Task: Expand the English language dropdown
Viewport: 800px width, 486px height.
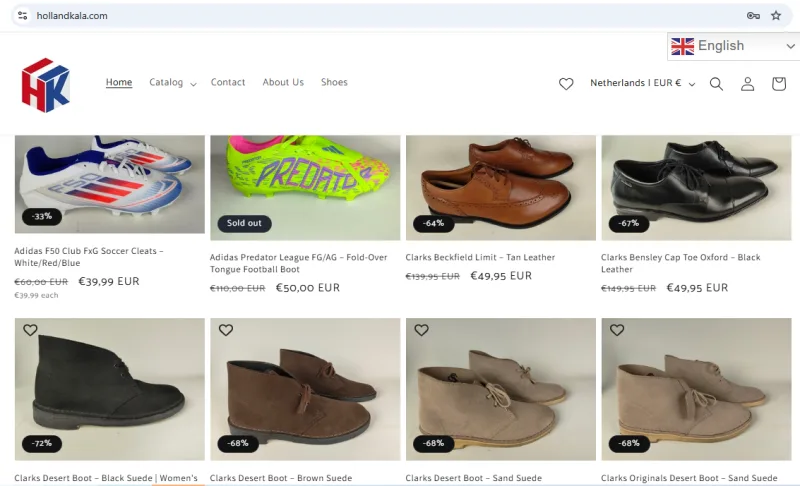Action: [733, 46]
